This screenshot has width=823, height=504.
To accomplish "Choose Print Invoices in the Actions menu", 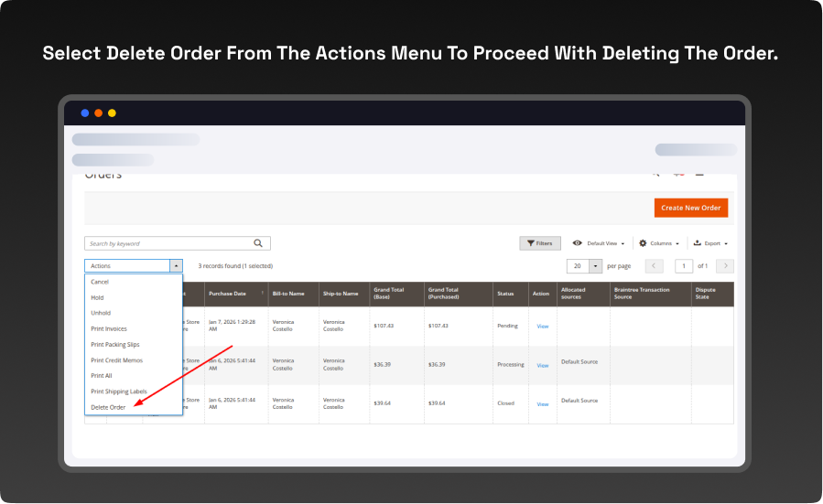I will click(109, 328).
